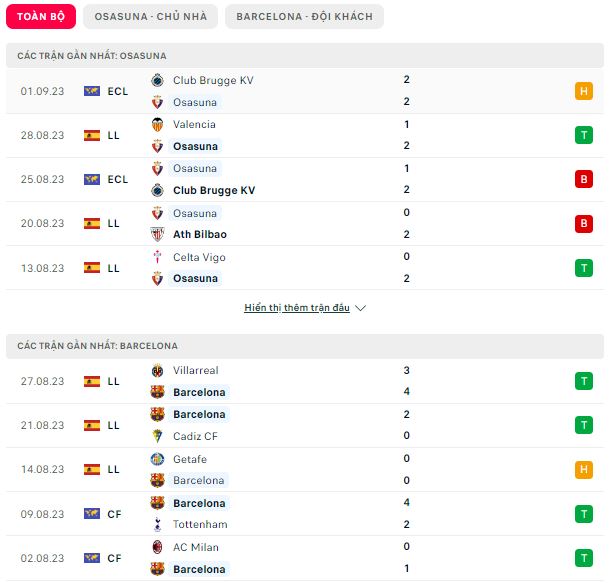
Task: Switch to Osasuna - Chủ nhà tab
Action: 151,16
